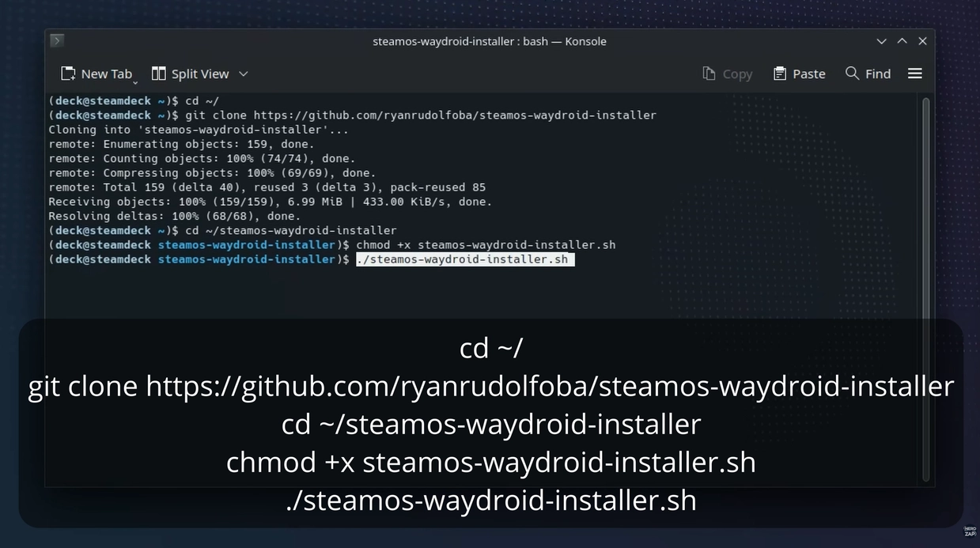Click the Find text label
The width and height of the screenshot is (980, 548).
pos(878,74)
